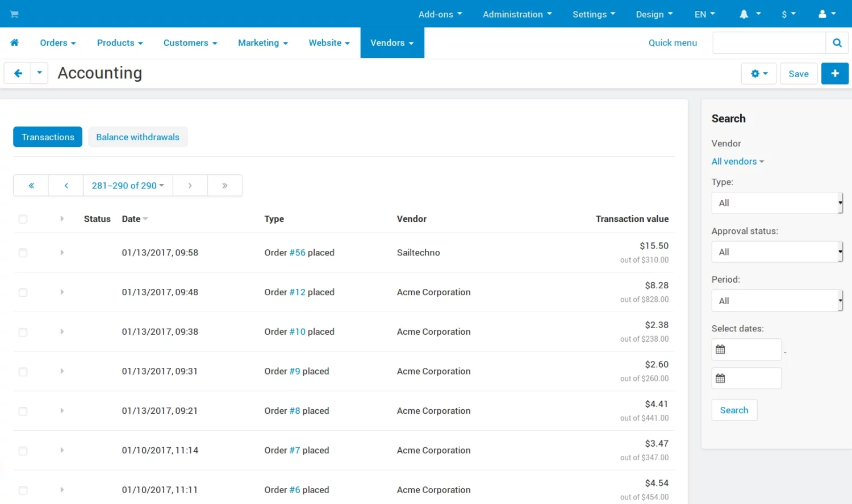The height and width of the screenshot is (504, 852).
Task: Click the magnifier search icon button
Action: [837, 43]
